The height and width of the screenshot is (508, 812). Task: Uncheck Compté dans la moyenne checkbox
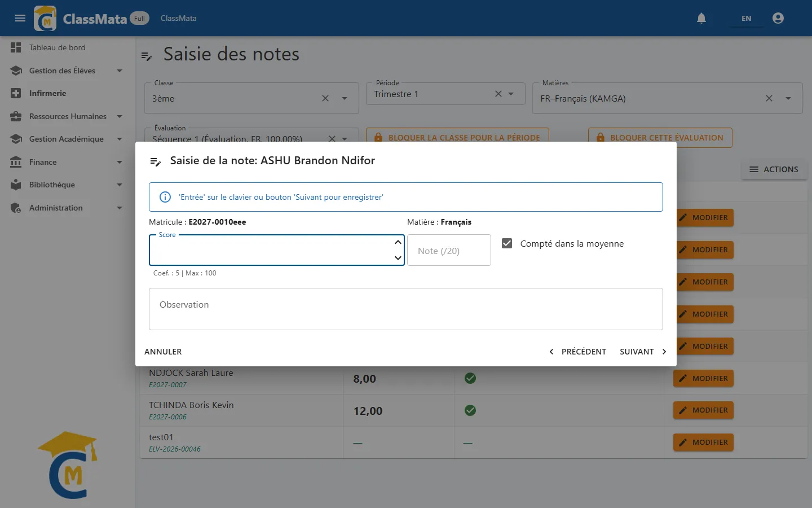(x=507, y=243)
